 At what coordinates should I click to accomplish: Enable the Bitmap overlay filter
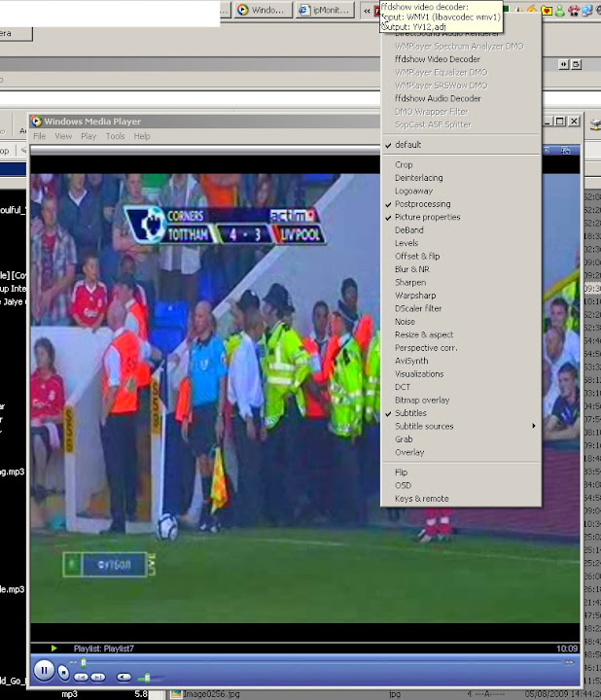point(461,400)
